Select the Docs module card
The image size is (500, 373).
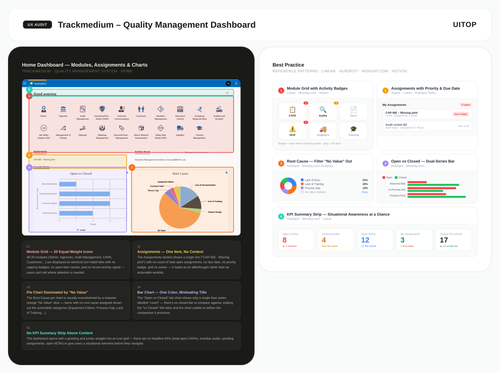click(x=354, y=111)
